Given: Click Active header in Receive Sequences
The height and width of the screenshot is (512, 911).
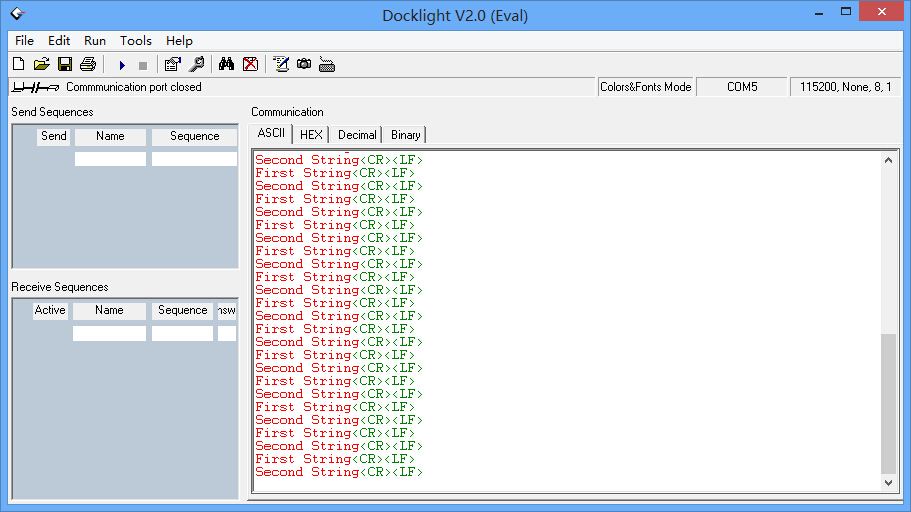Looking at the screenshot, I should pos(50,310).
